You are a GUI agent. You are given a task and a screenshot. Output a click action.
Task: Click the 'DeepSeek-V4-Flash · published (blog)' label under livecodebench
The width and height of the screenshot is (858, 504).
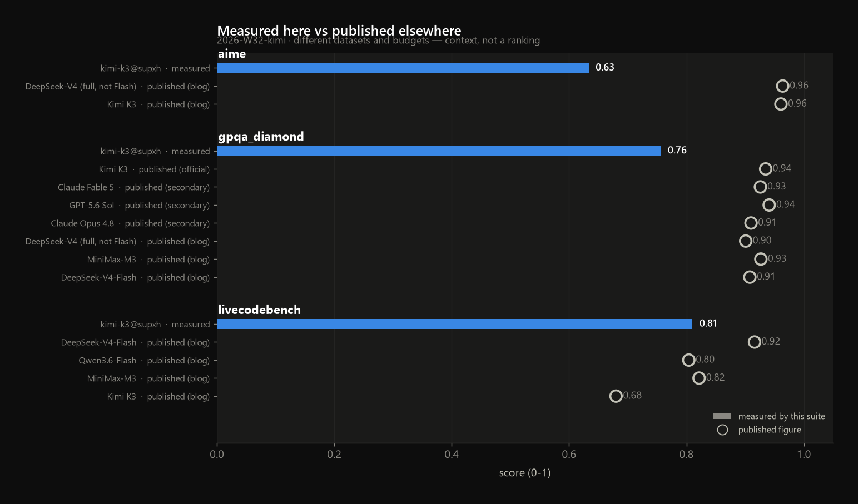tap(136, 342)
